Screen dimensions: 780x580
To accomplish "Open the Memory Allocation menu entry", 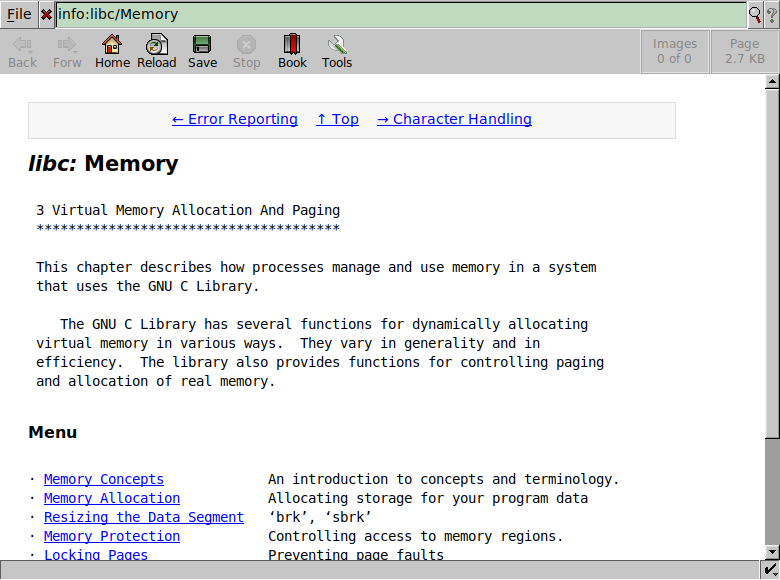I will click(x=112, y=498).
